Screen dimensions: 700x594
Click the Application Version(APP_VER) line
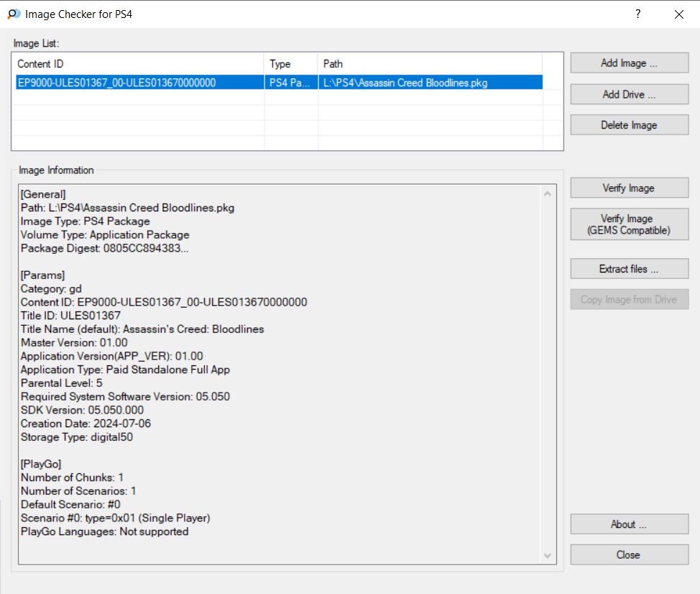112,356
